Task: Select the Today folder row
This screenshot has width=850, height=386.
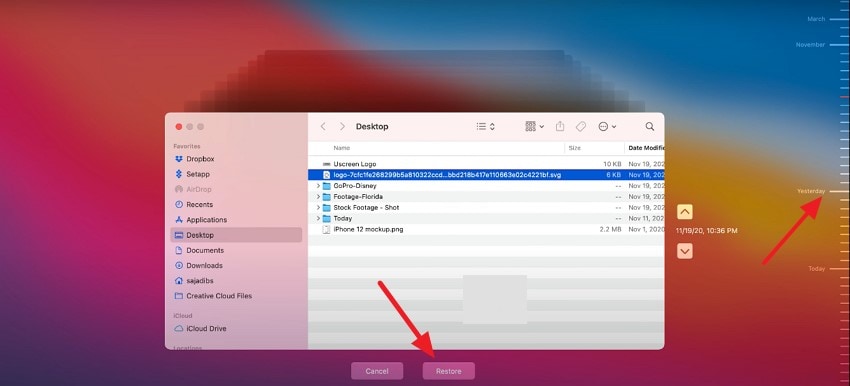Action: pos(486,218)
